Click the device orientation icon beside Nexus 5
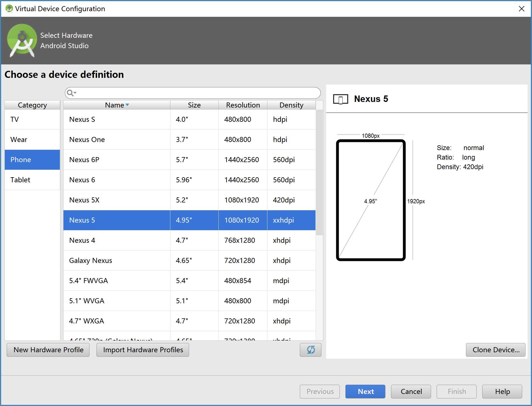The image size is (532, 406). click(340, 99)
